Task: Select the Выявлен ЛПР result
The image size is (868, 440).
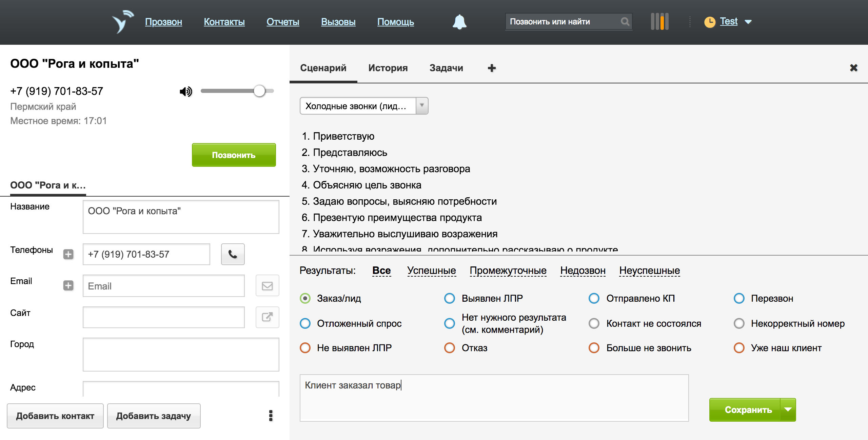Action: (x=450, y=298)
